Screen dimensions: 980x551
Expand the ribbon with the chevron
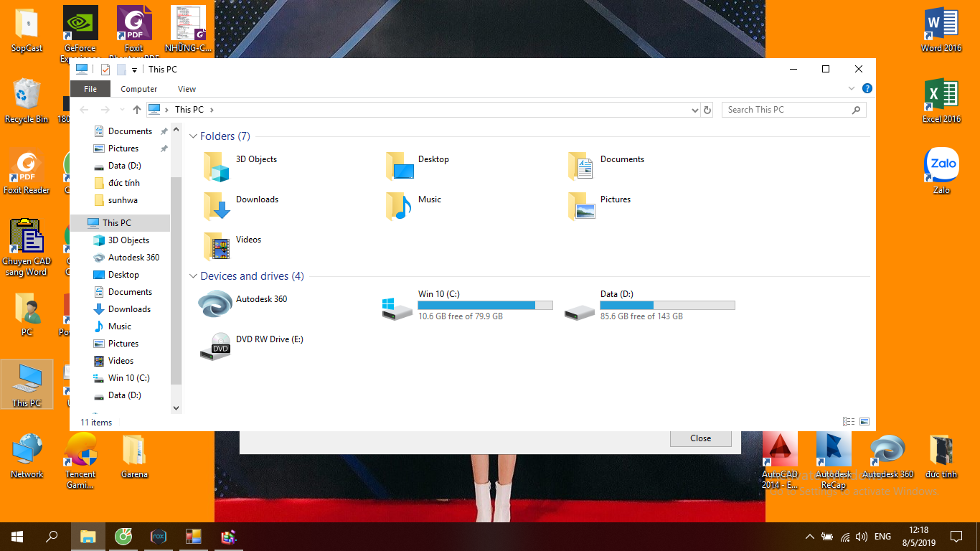(852, 89)
